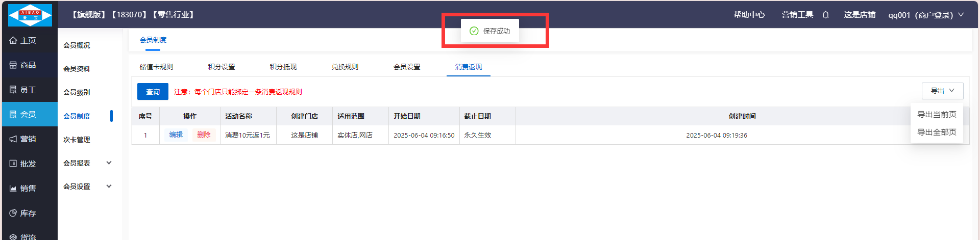
Task: Open the 批发 wholesale icon in sidebar
Action: [x=13, y=164]
